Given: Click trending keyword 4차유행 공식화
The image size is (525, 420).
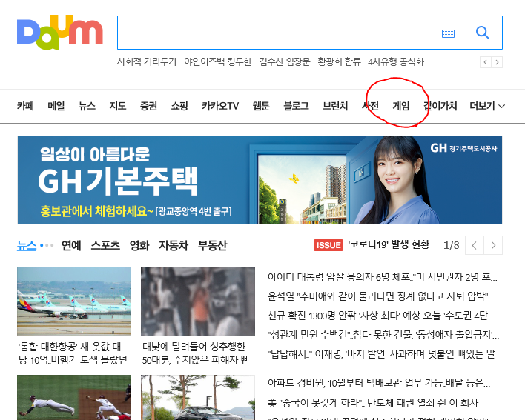Looking at the screenshot, I should 396,62.
